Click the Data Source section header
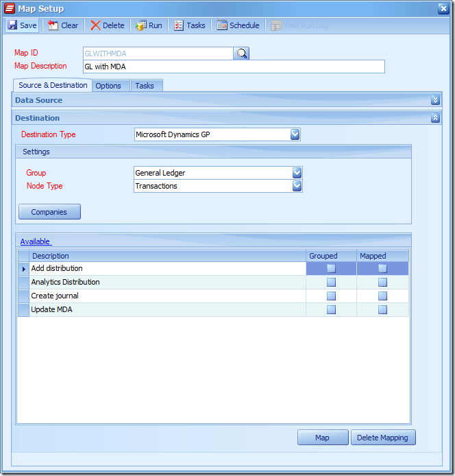Screen dimensions: 455x476 tap(227, 100)
